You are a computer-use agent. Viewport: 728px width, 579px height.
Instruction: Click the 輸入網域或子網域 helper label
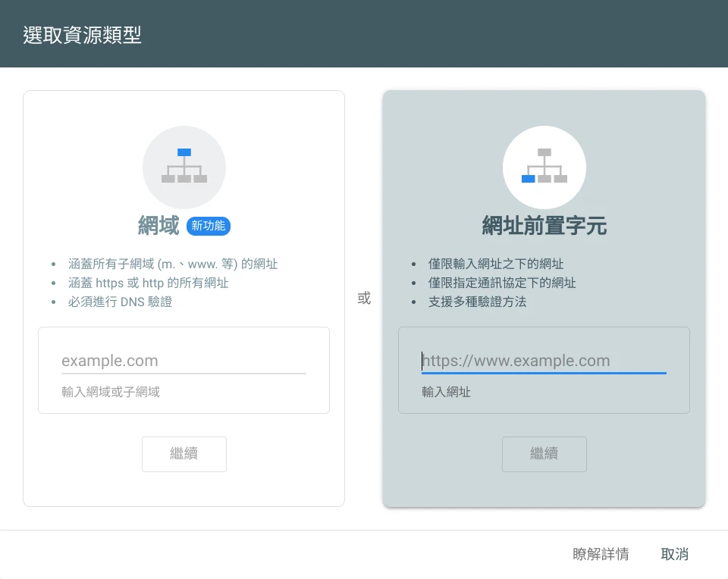point(111,392)
